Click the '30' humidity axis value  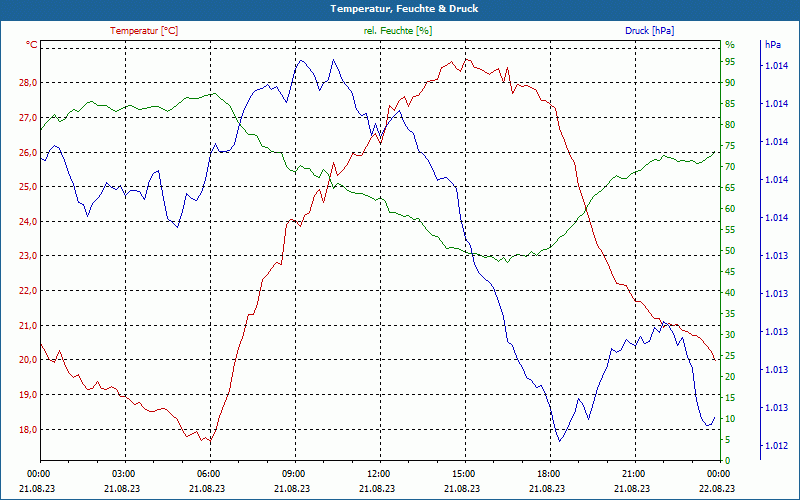pos(730,334)
